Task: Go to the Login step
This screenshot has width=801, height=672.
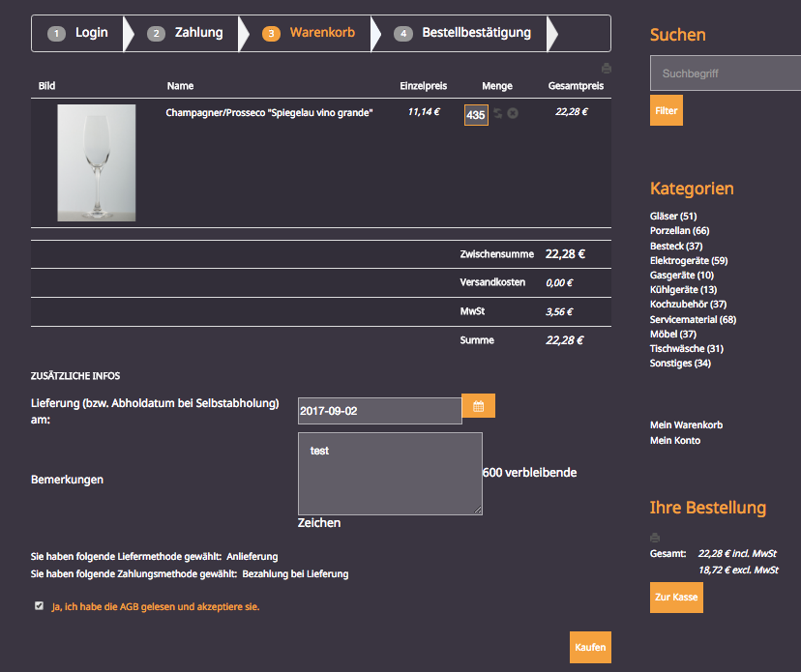Action: (80, 33)
